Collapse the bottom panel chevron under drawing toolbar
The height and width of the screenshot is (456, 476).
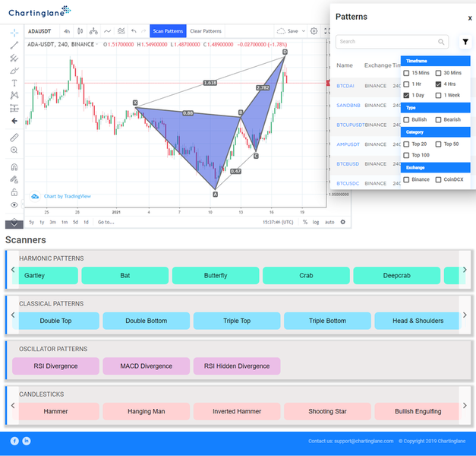(x=14, y=223)
